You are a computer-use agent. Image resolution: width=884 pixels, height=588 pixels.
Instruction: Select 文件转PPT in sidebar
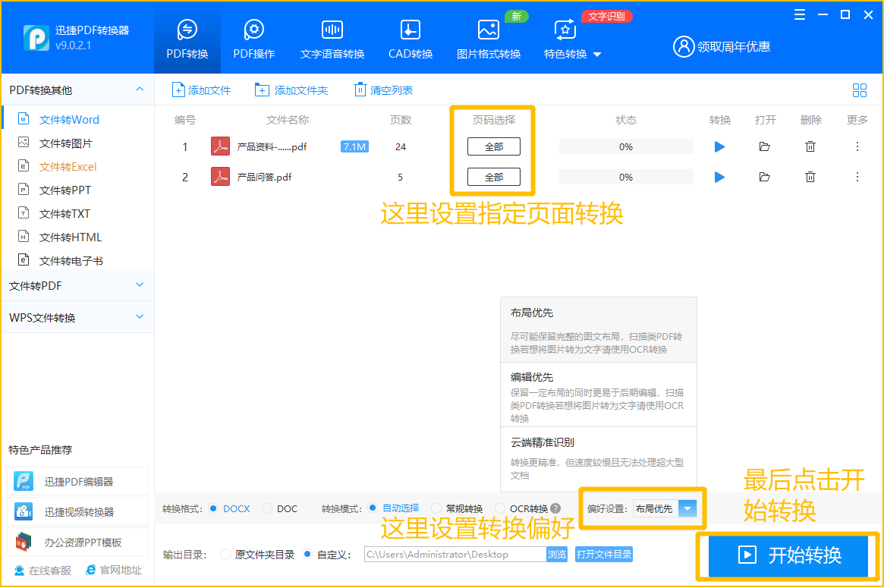point(64,190)
